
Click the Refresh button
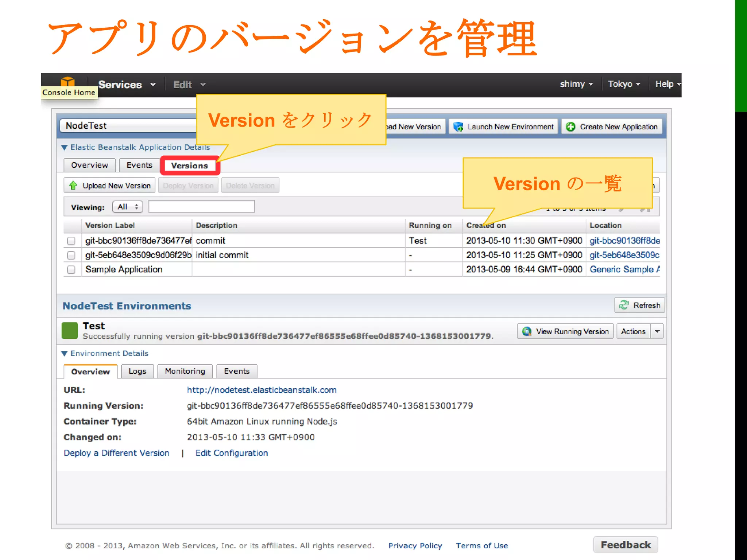640,305
